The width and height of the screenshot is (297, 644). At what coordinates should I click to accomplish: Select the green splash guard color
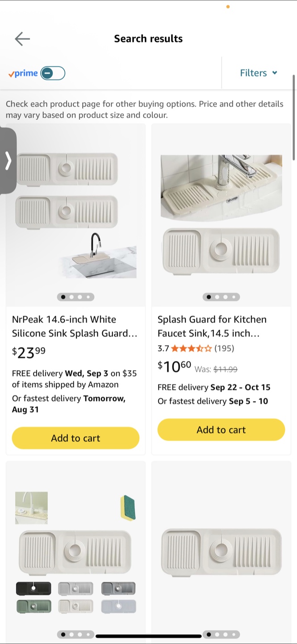(33, 606)
